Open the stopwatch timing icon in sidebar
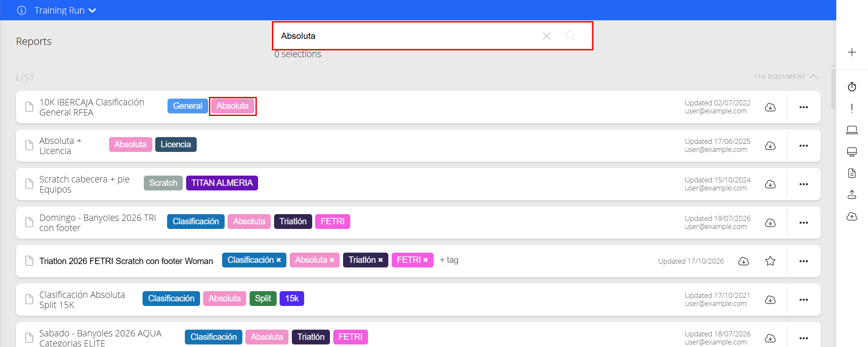The height and width of the screenshot is (347, 868). point(852,87)
